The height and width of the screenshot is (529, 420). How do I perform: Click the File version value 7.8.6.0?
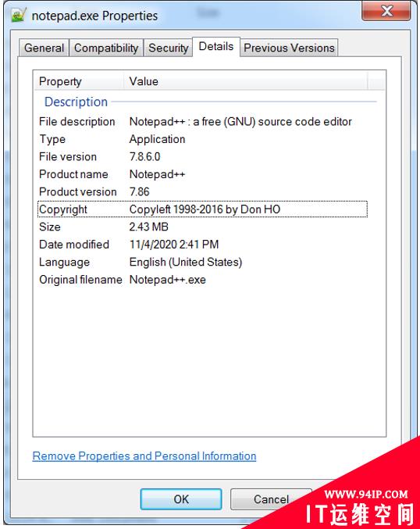pos(145,156)
